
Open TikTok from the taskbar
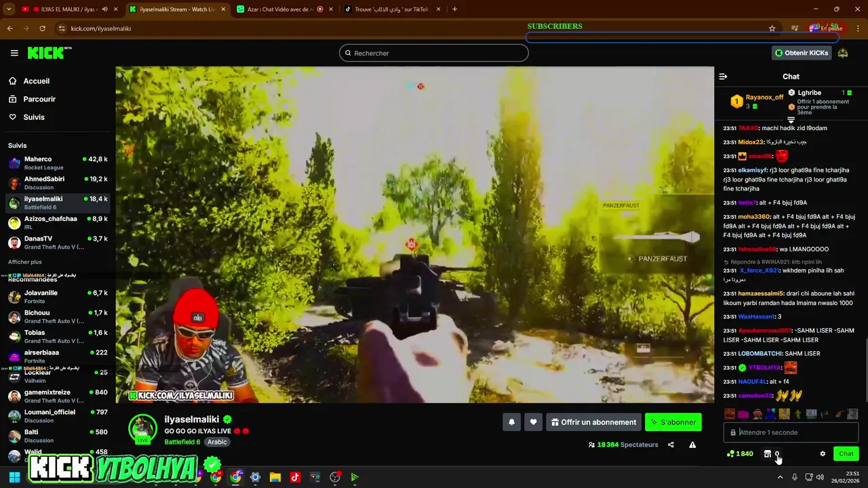(295, 477)
